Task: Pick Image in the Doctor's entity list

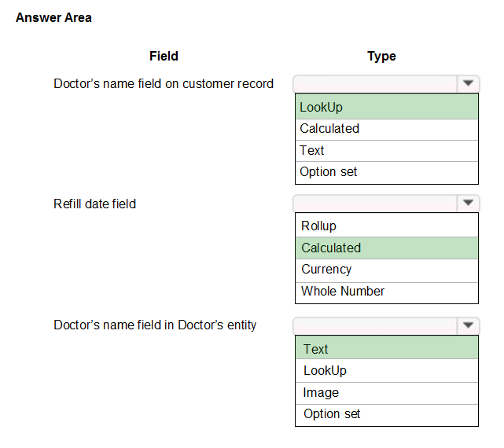Action: (387, 393)
